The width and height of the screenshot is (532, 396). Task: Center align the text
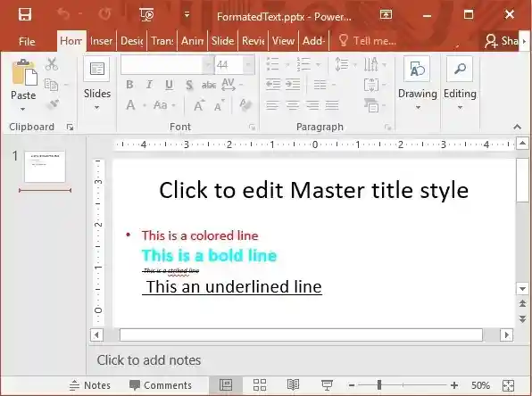point(293,105)
